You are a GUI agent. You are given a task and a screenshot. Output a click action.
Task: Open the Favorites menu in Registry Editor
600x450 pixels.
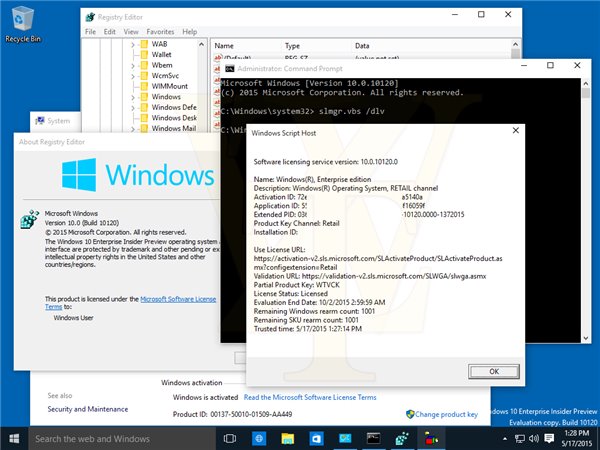coord(159,31)
